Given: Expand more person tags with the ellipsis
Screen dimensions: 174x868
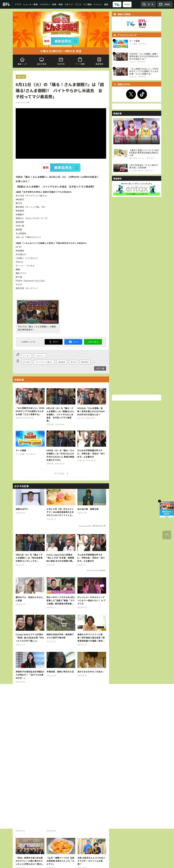Looking at the screenshot, I should (x=94, y=362).
